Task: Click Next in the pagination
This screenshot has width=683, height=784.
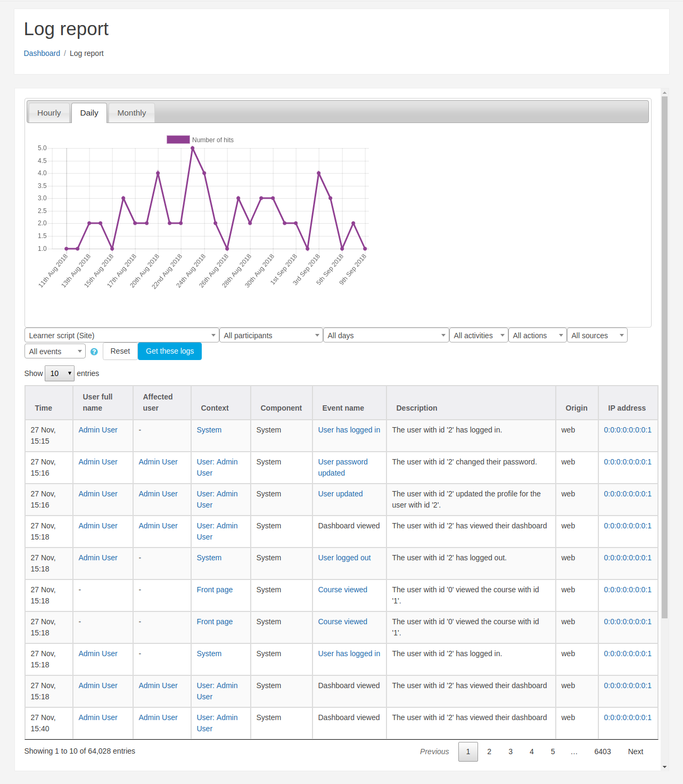Action: (x=636, y=752)
